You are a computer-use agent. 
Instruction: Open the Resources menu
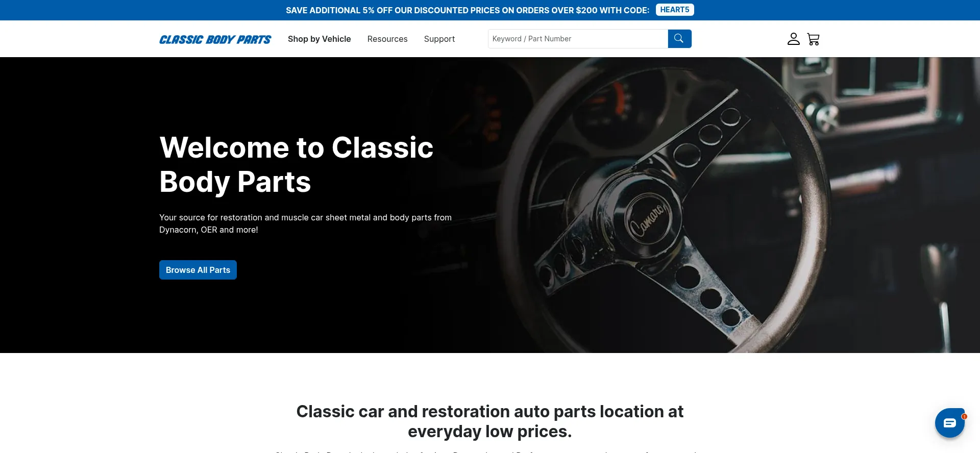(x=387, y=39)
